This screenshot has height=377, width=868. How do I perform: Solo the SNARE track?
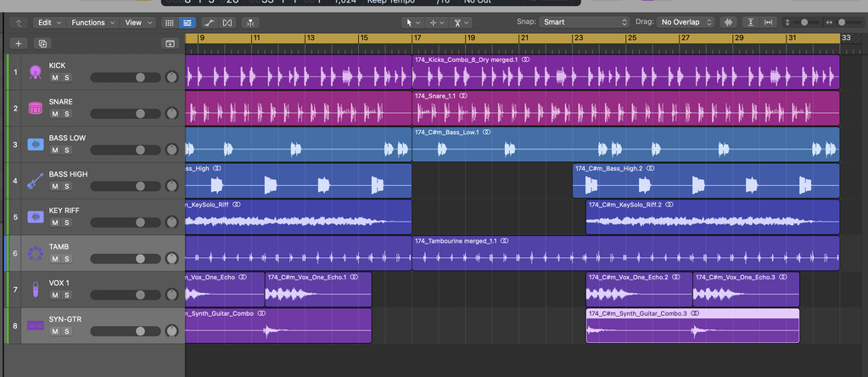pos(66,114)
